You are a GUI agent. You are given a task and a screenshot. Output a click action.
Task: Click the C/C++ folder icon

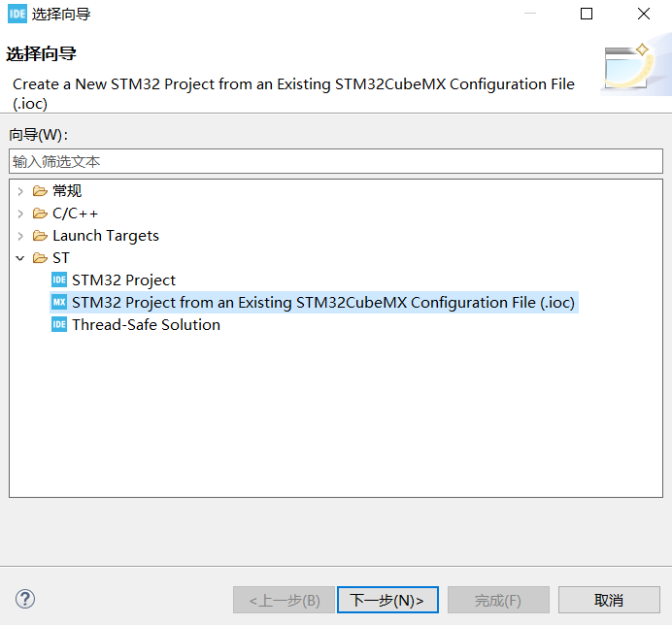pos(40,214)
